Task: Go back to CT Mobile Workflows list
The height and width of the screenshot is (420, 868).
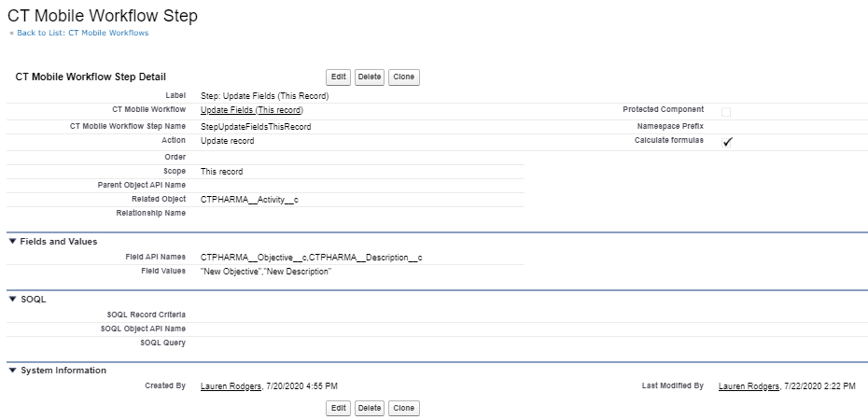Action: [79, 33]
